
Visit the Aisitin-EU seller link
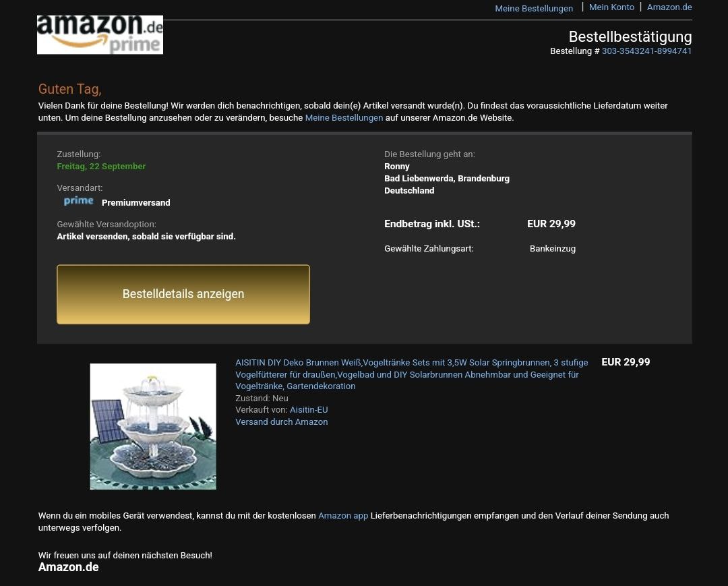coord(309,410)
